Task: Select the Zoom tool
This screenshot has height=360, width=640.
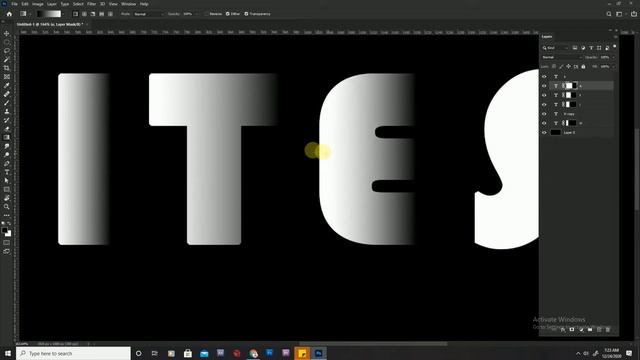Action: coord(7,207)
